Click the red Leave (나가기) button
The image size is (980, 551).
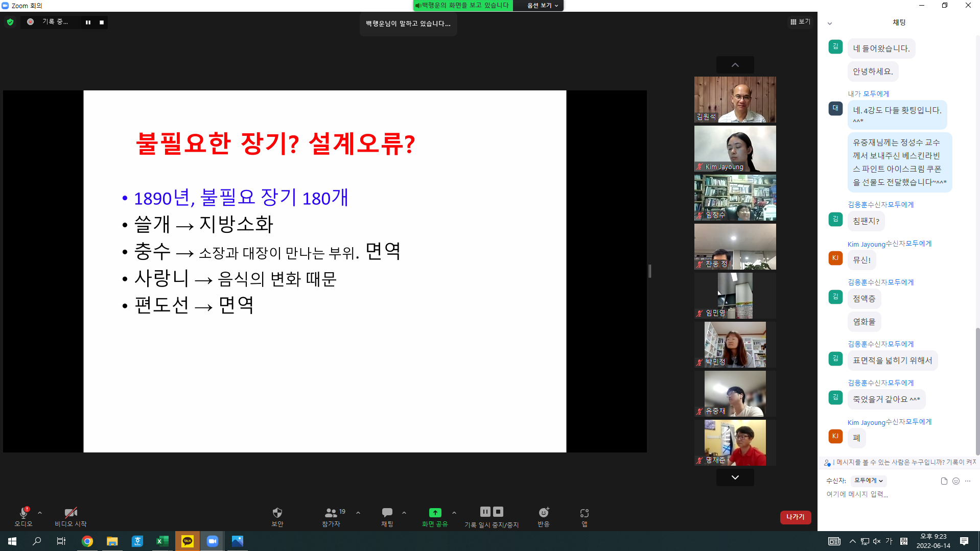[x=795, y=517]
